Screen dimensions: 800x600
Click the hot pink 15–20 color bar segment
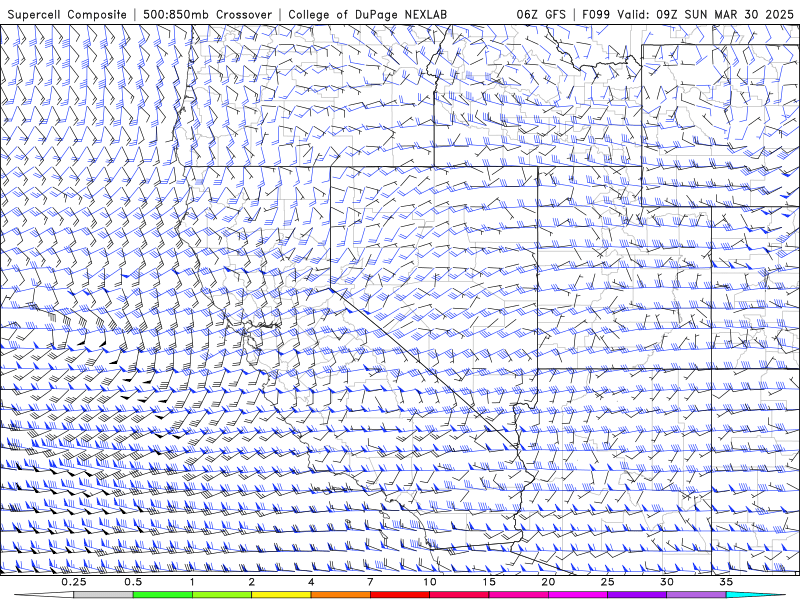(518, 595)
